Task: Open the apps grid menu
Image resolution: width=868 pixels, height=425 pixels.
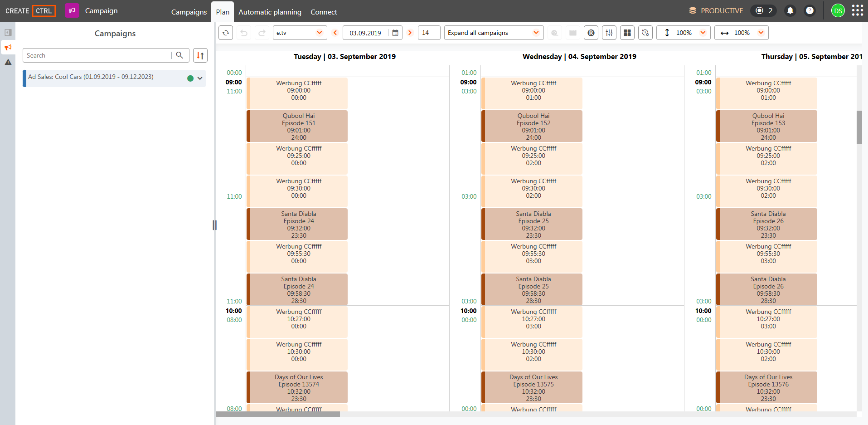Action: coord(858,10)
